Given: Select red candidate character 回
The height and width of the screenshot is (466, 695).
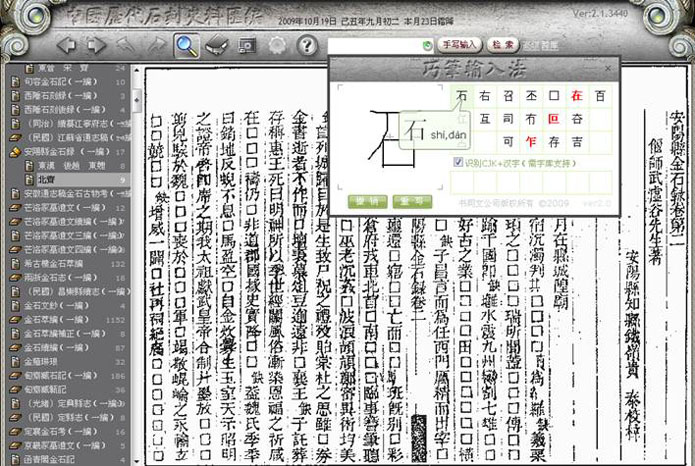Looking at the screenshot, I should tap(554, 119).
